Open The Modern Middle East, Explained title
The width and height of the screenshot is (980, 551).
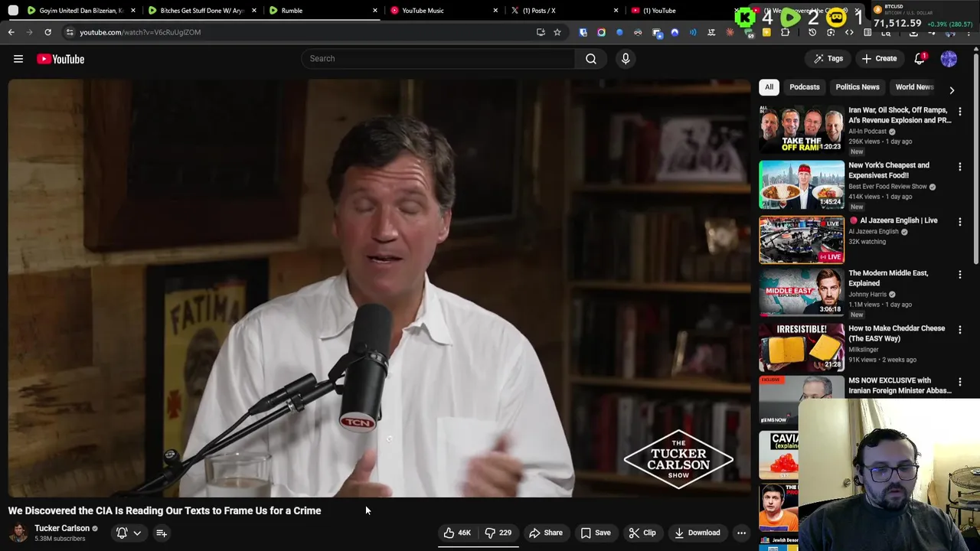pos(888,278)
